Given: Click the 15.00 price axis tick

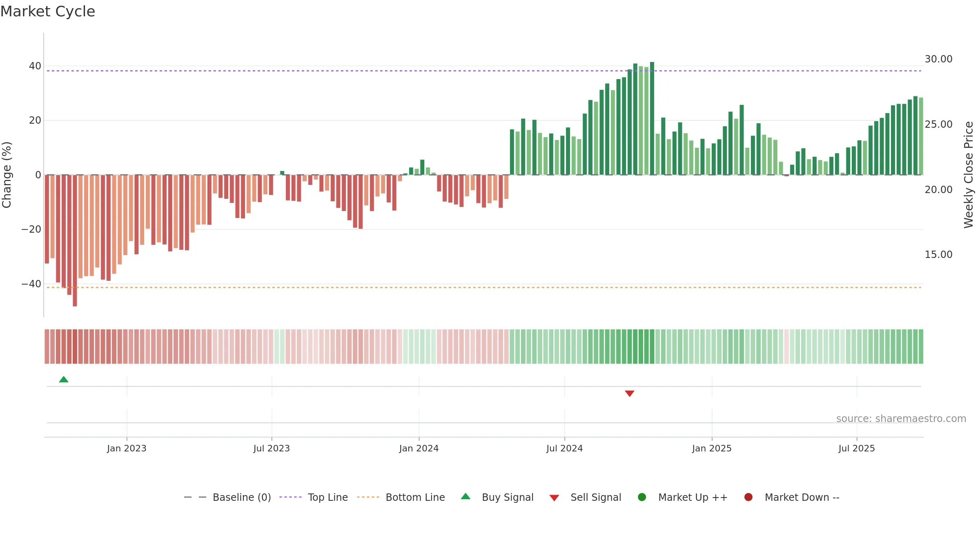Looking at the screenshot, I should pyautogui.click(x=938, y=255).
